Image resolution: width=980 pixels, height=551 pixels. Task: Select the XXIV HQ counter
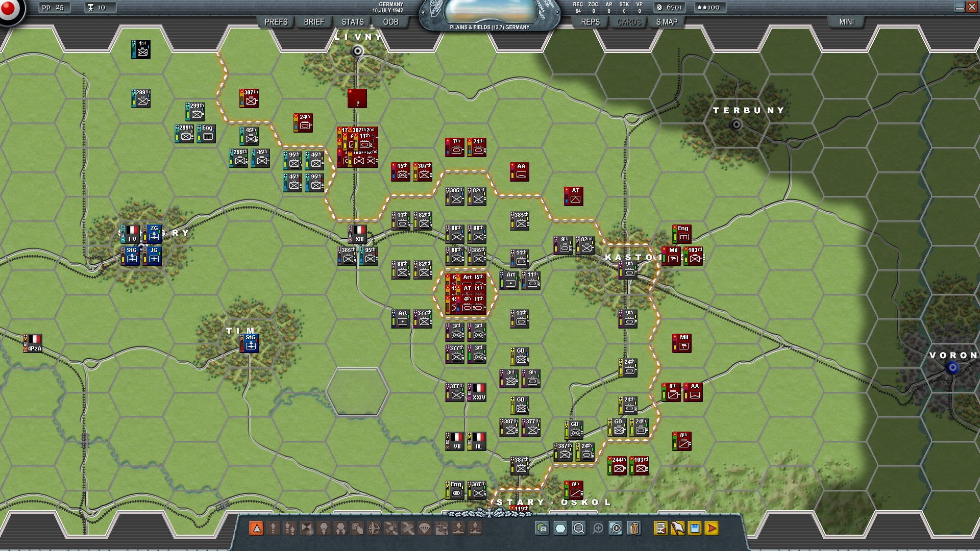477,392
